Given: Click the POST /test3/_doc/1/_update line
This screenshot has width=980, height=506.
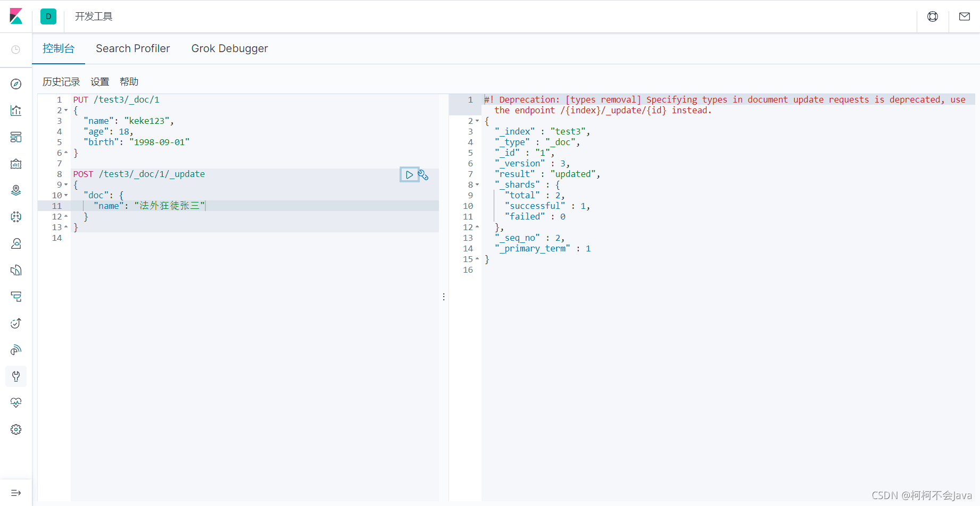Looking at the screenshot, I should click(x=139, y=174).
